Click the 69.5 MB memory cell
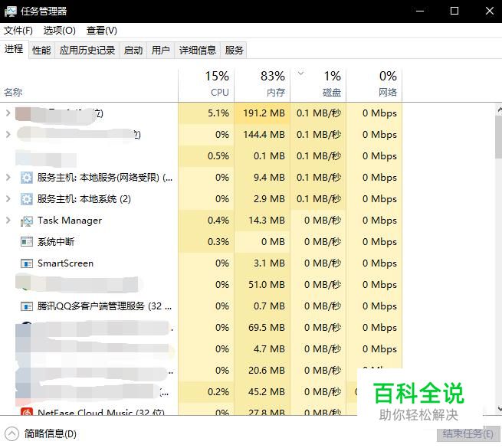The height and width of the screenshot is (448, 502). tap(262, 328)
